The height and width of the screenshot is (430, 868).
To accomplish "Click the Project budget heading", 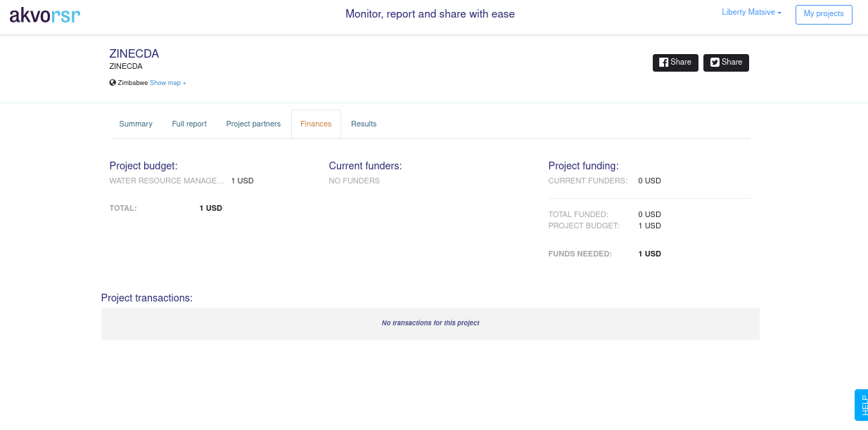I will [143, 166].
